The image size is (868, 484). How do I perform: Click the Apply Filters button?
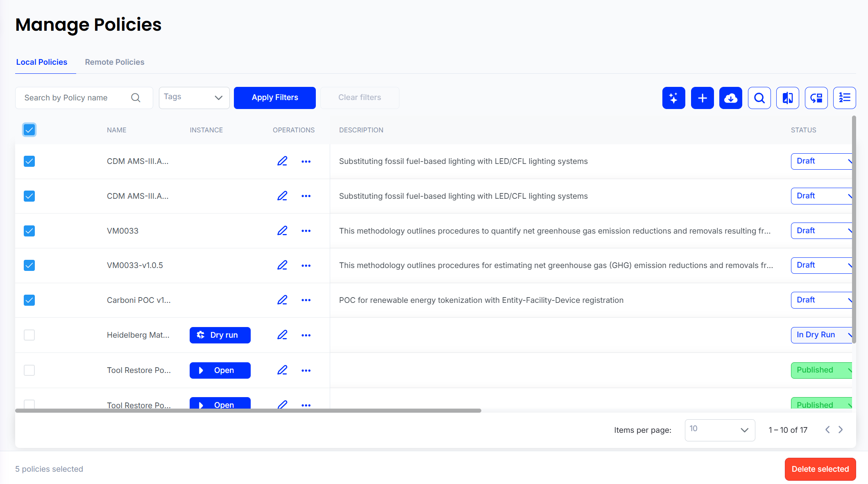click(274, 98)
